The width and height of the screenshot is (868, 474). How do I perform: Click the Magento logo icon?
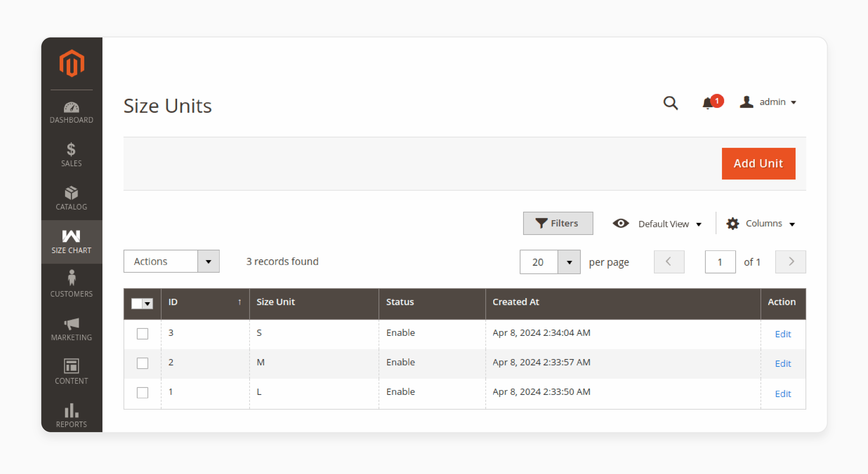(71, 63)
